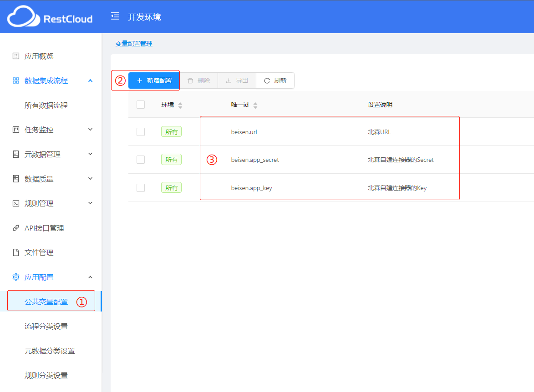Tick the select-all checkbox in table header
Screen dimensions: 534x392
(x=141, y=105)
